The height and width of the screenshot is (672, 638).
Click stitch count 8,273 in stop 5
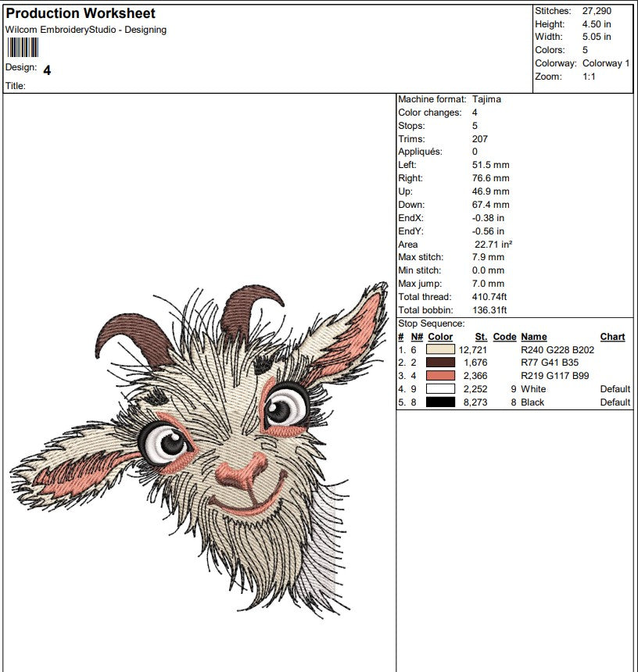[x=475, y=402]
